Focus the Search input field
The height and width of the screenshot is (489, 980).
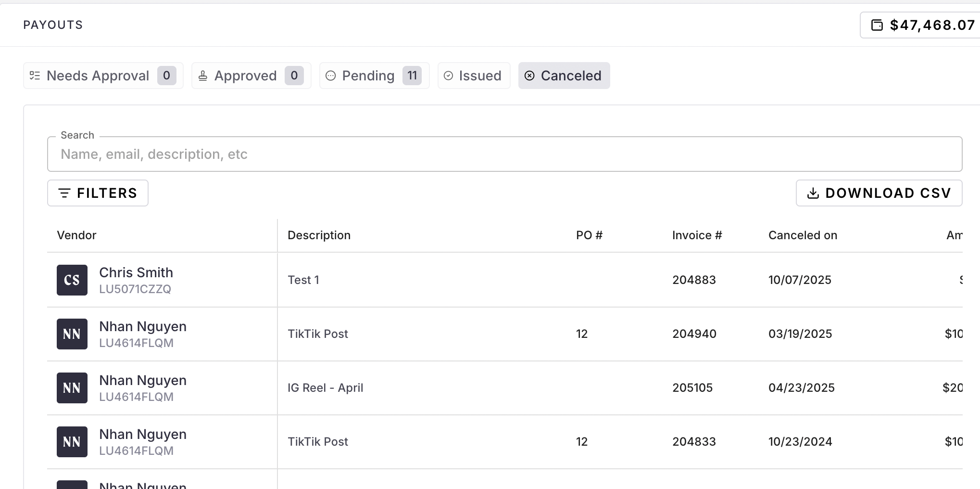(x=504, y=154)
